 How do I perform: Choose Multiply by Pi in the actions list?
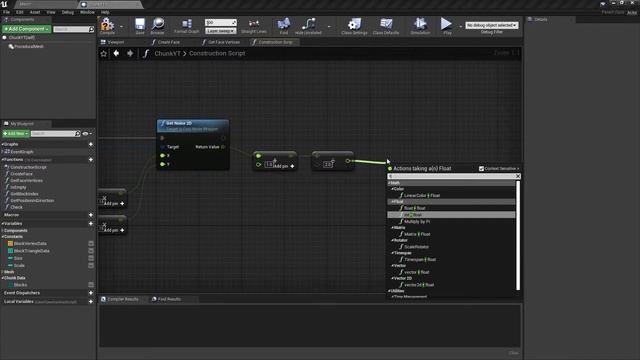[x=417, y=222]
